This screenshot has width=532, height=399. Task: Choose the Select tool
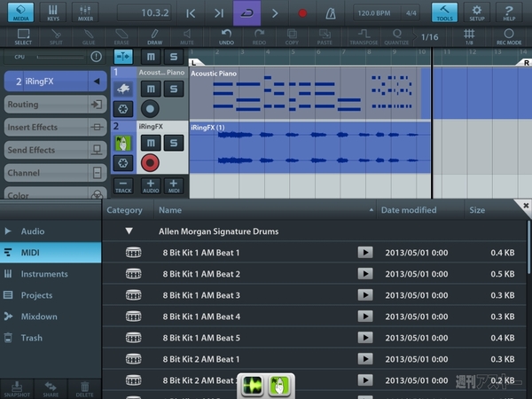pos(23,36)
